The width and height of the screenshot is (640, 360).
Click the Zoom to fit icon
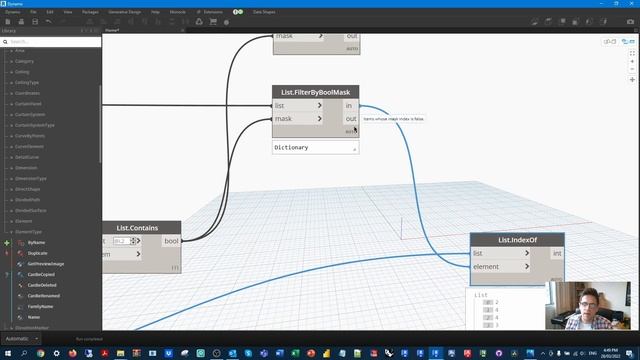[x=632, y=53]
